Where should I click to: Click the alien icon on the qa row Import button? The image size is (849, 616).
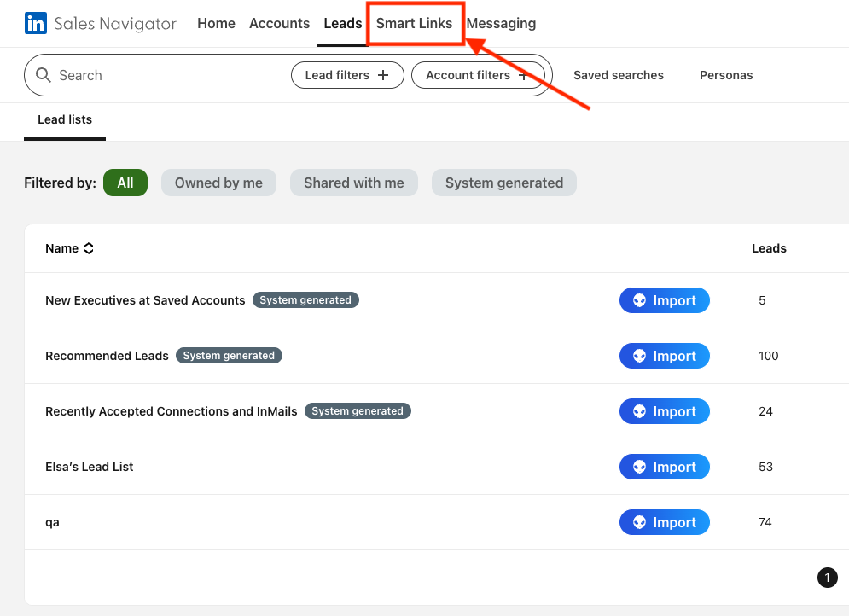(639, 522)
